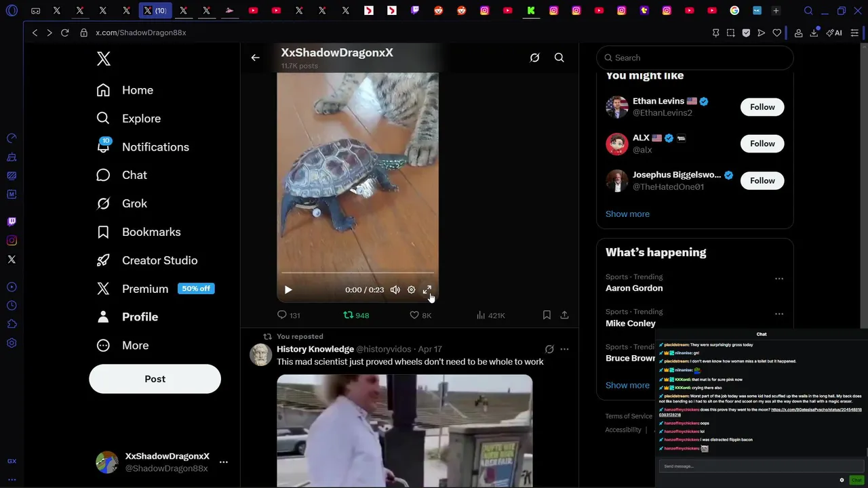
Task: Open GX Corner at the sidebar bottom
Action: (x=12, y=461)
